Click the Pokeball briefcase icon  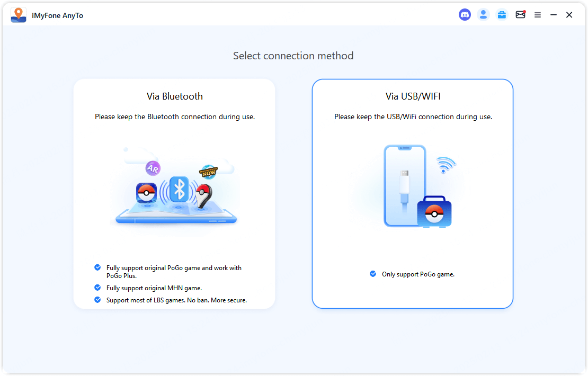(434, 212)
